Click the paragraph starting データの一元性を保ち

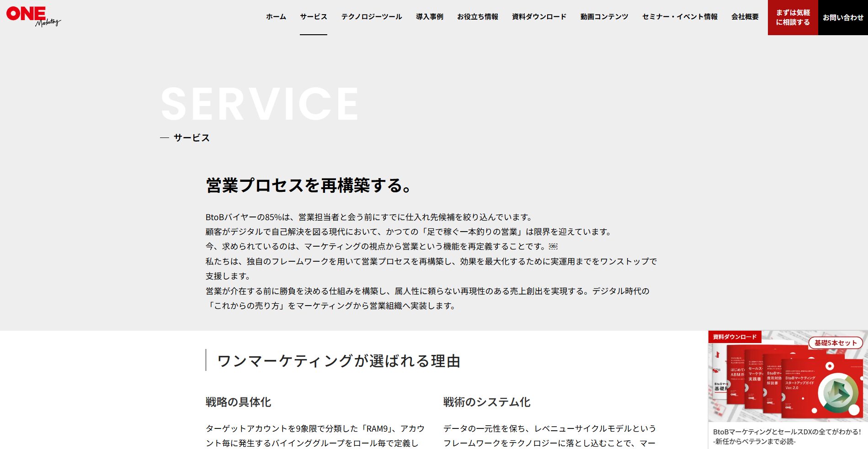550,436
